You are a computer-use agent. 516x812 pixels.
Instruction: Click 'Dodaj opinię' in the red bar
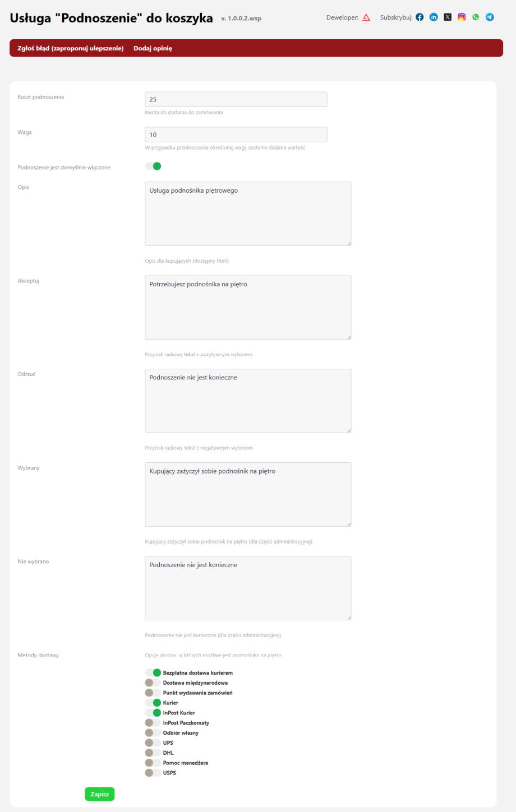point(153,48)
